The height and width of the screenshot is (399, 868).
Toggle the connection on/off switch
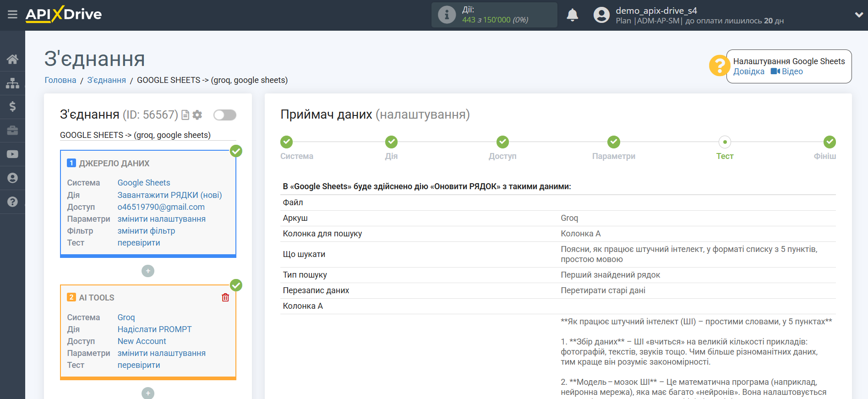point(225,115)
